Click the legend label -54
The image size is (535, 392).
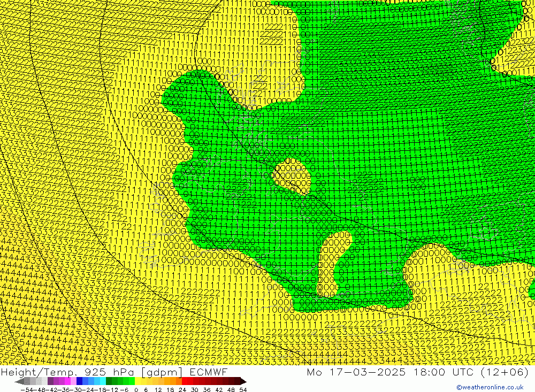[x=27, y=390]
